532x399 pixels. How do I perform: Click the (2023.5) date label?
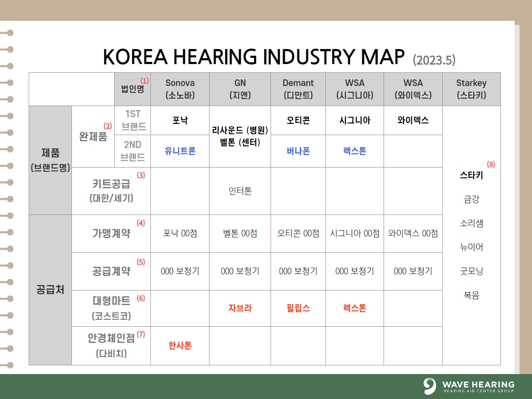coord(434,60)
